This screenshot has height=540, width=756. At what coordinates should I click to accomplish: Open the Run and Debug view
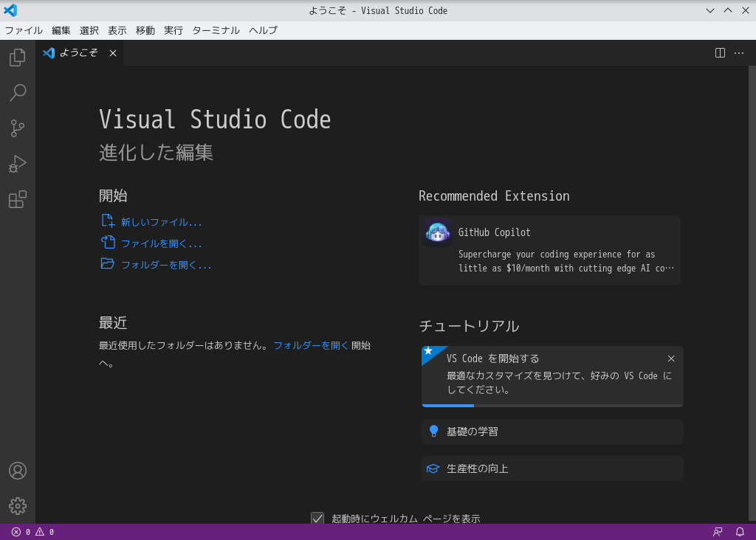point(18,165)
